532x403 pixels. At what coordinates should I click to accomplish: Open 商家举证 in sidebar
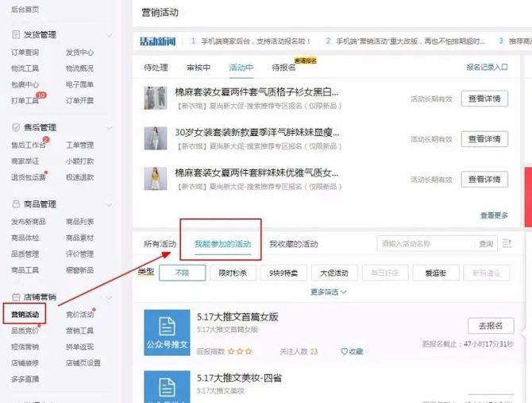click(x=25, y=161)
